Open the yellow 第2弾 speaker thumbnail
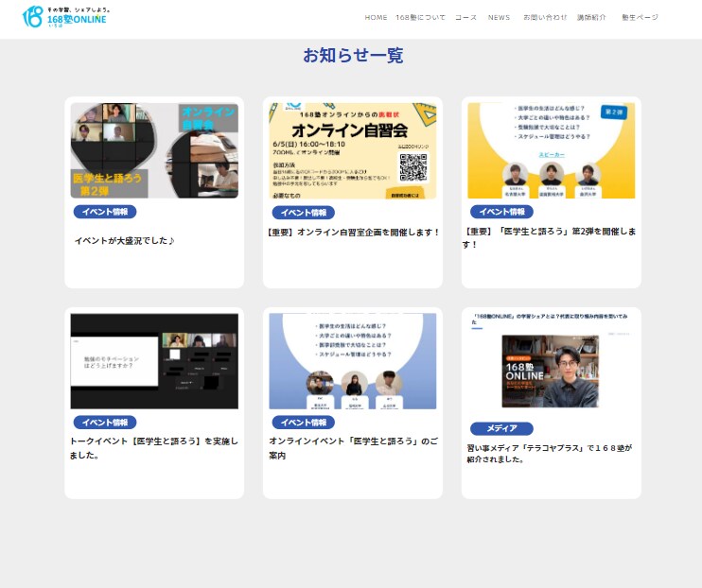 [552, 150]
